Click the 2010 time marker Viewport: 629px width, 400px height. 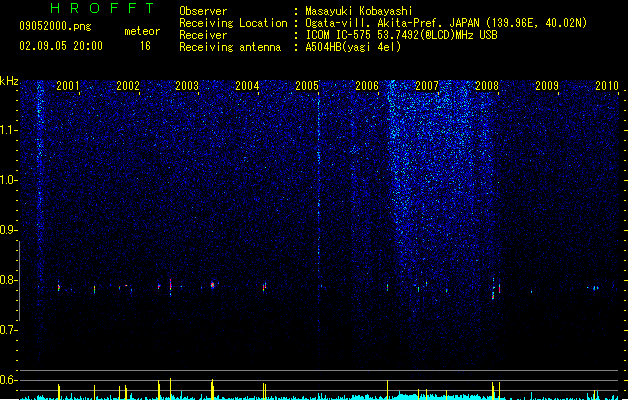pos(607,86)
